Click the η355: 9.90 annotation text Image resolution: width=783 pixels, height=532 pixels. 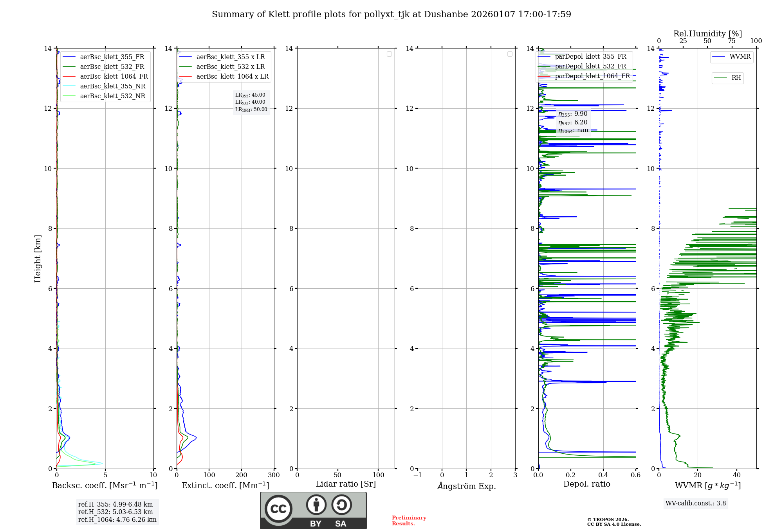pyautogui.click(x=573, y=114)
